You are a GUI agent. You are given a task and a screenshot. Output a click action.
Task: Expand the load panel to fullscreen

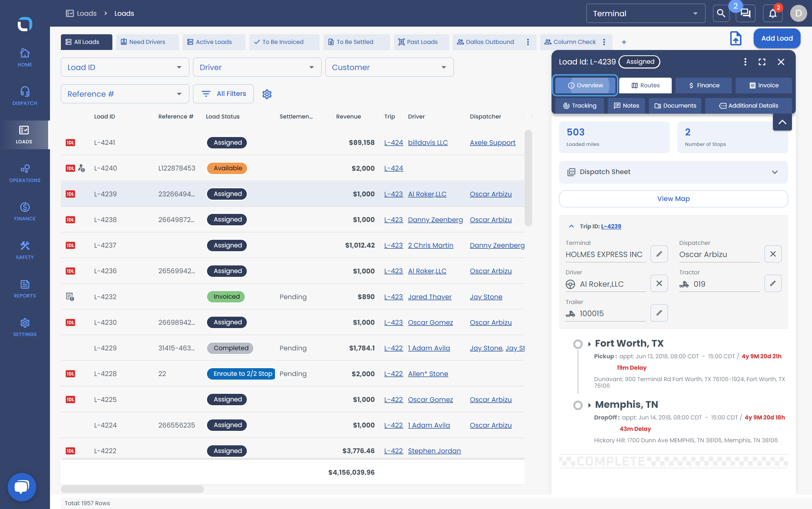click(762, 62)
